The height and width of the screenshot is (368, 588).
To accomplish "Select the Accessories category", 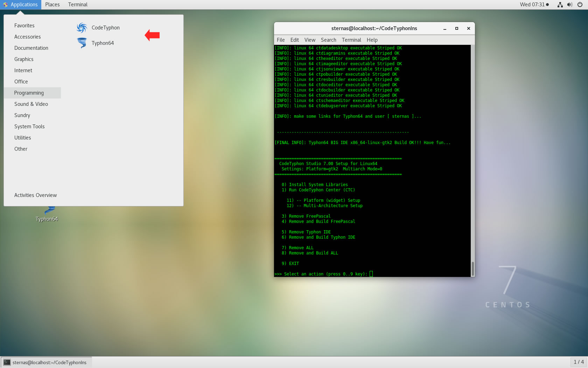I will point(32,37).
